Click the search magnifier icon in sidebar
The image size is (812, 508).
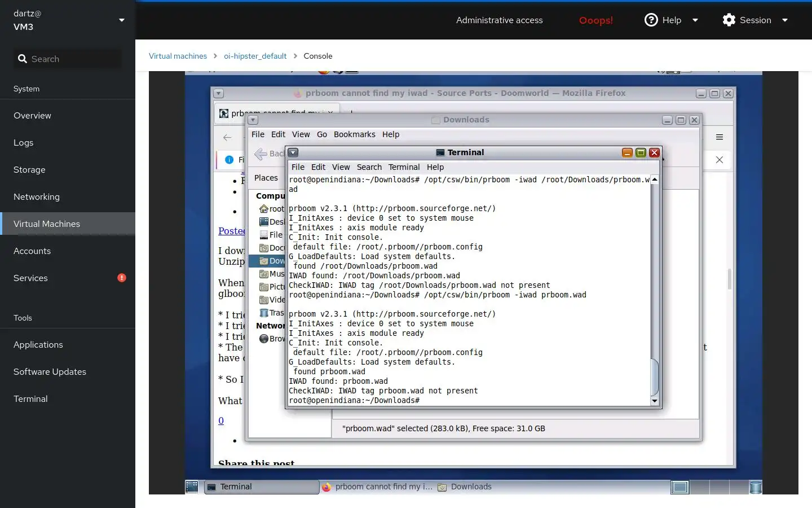tap(23, 59)
